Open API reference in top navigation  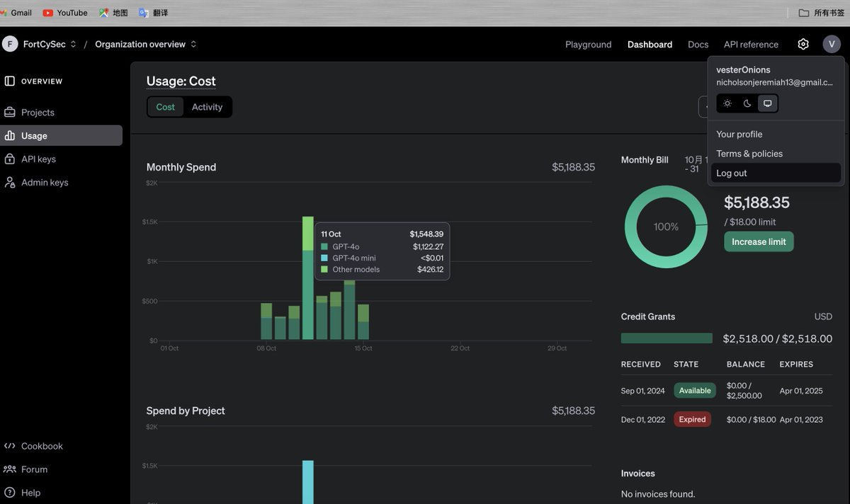pyautogui.click(x=751, y=45)
